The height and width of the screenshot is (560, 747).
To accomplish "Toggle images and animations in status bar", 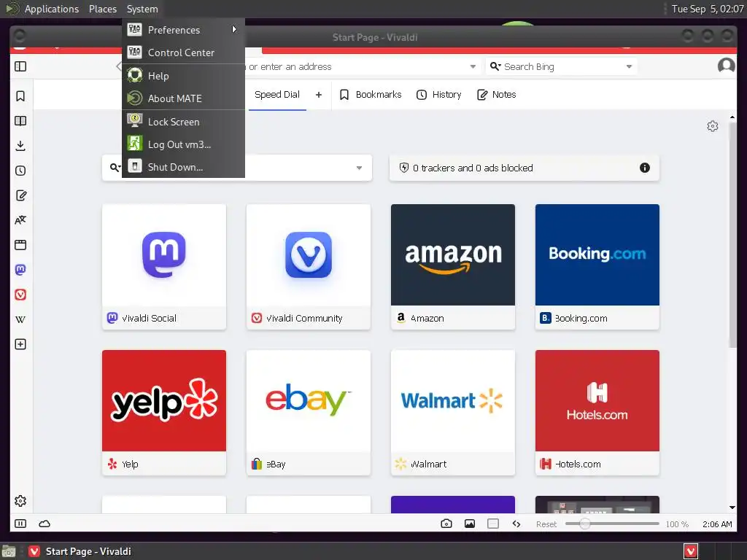I will tap(470, 524).
